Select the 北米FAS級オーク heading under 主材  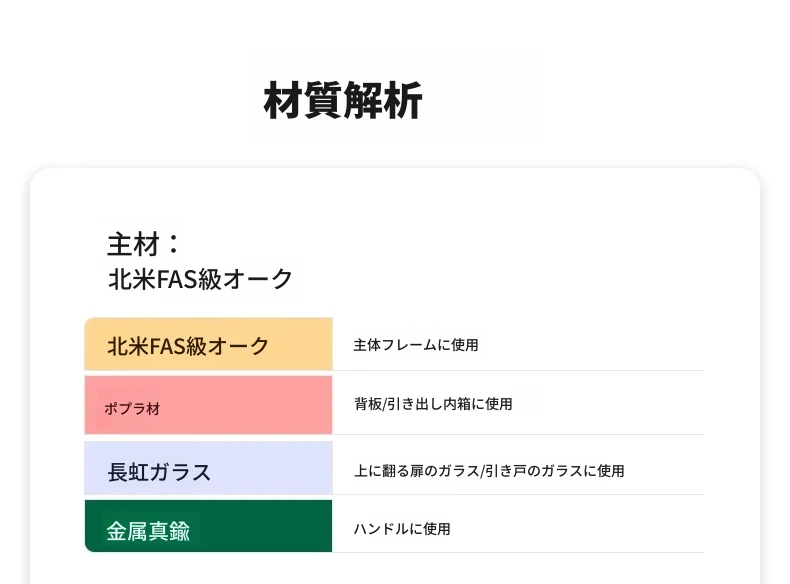(200, 279)
